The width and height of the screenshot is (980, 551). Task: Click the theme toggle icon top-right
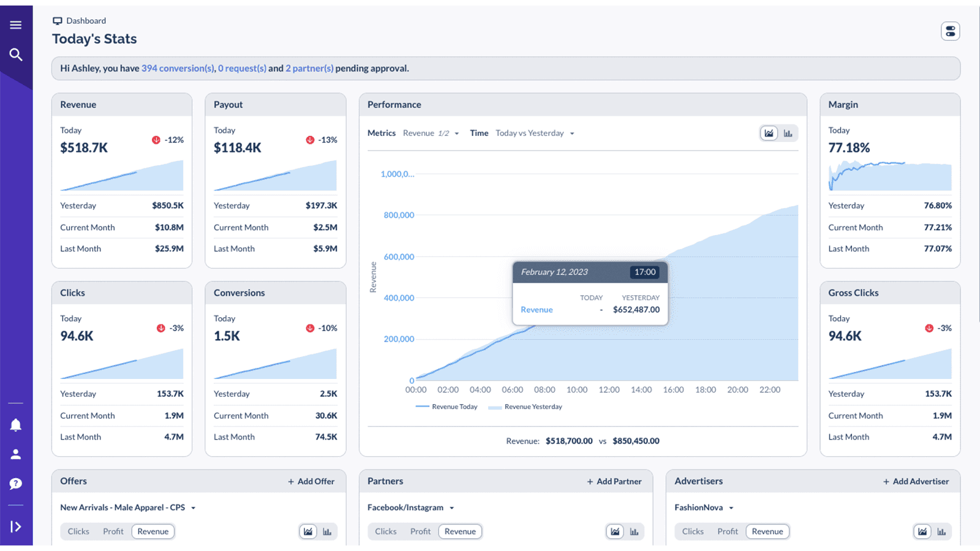(x=950, y=31)
